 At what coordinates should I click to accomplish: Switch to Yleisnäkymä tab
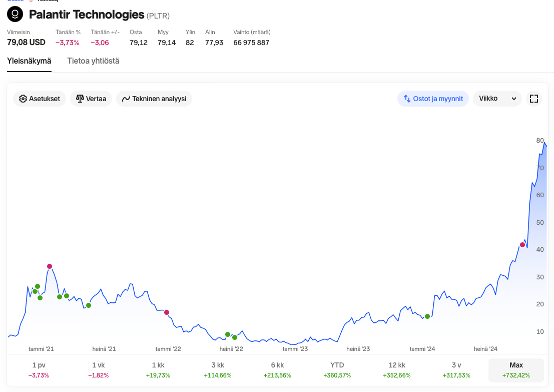click(x=29, y=61)
